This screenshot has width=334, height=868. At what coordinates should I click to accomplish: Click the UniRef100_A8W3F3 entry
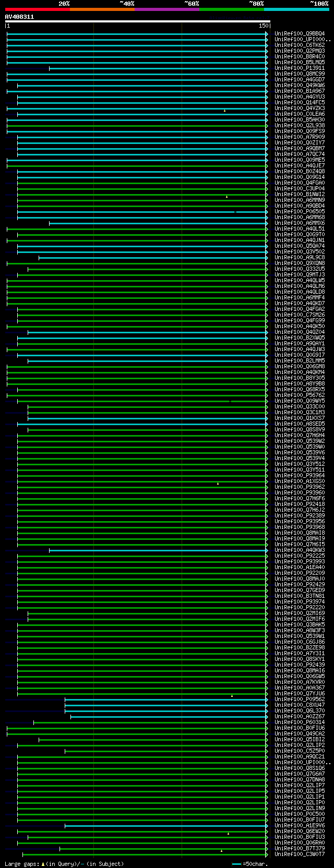pyautogui.click(x=300, y=631)
